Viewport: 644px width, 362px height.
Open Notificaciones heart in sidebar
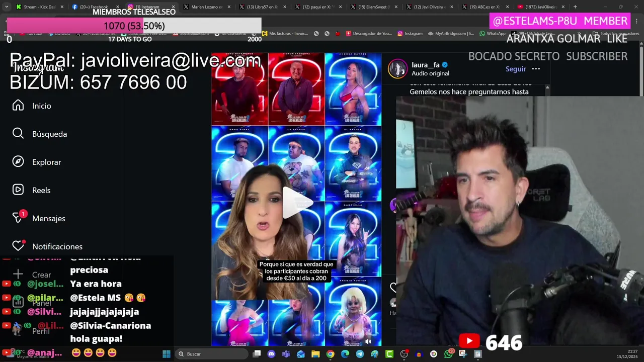(x=47, y=246)
